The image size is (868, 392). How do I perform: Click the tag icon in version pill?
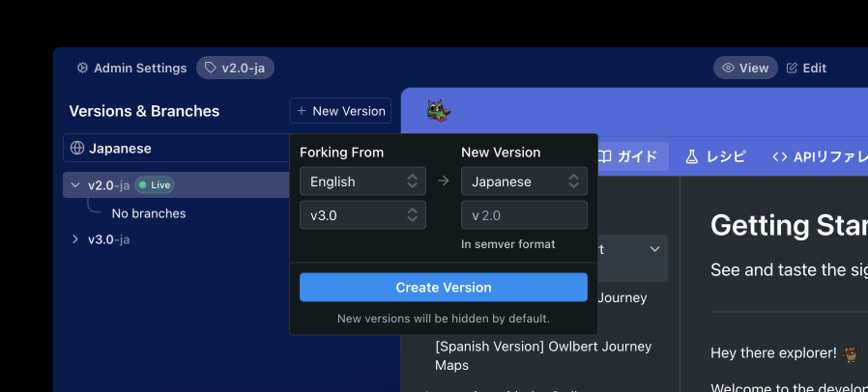(x=210, y=68)
